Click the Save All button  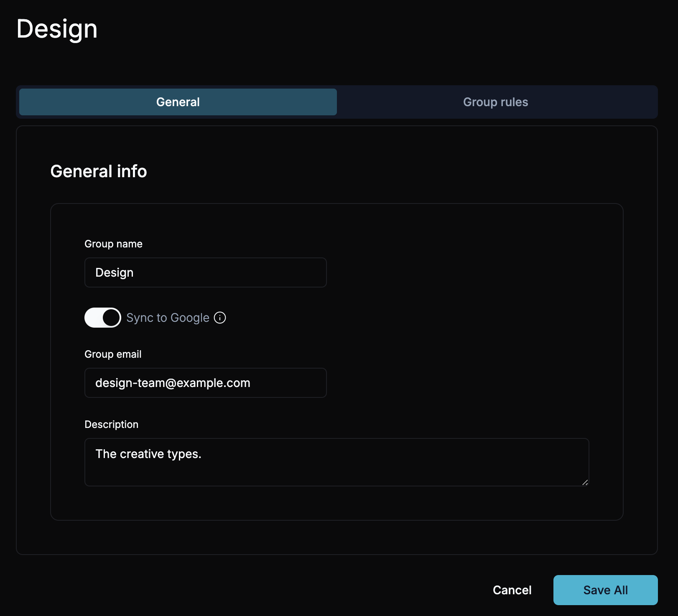click(x=605, y=590)
